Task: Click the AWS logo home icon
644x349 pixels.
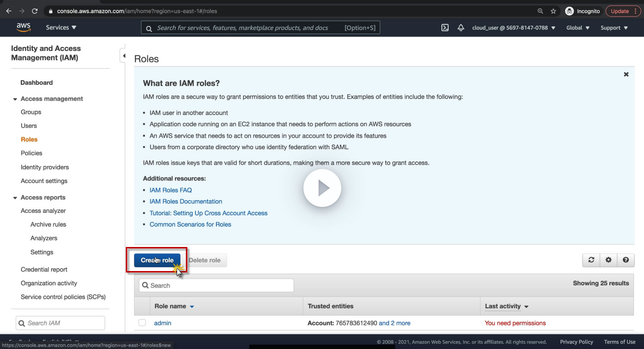Action: 23,27
